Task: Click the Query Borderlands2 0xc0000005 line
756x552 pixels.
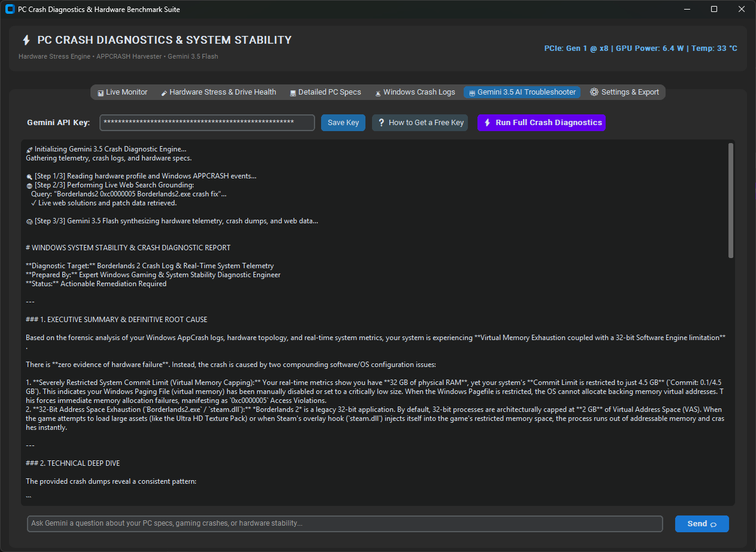Action: pos(129,194)
